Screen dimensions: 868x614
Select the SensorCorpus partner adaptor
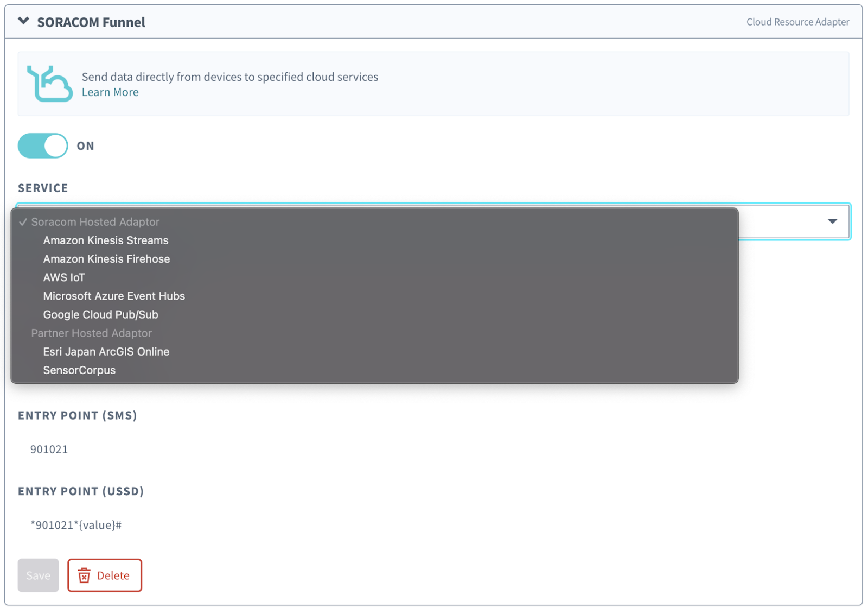click(79, 370)
